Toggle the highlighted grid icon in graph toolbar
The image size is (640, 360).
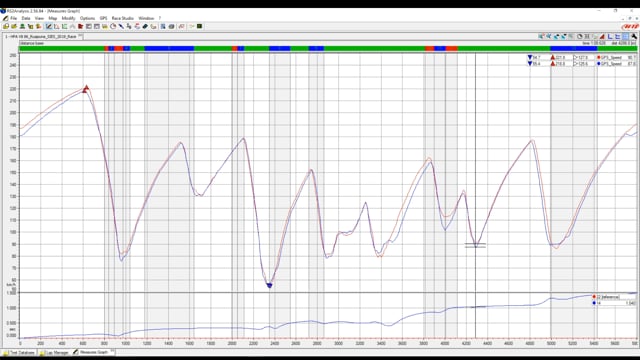(x=626, y=36)
